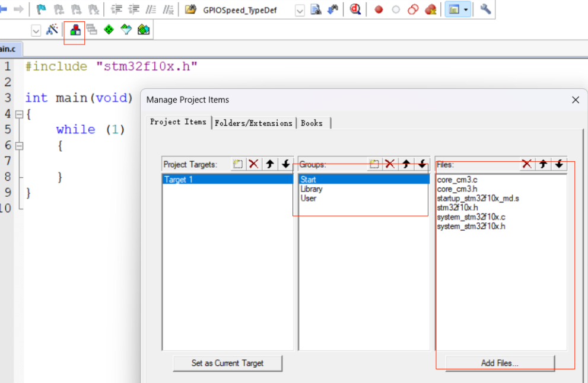Click Set as Current Target button
This screenshot has width=588, height=383.
[227, 363]
